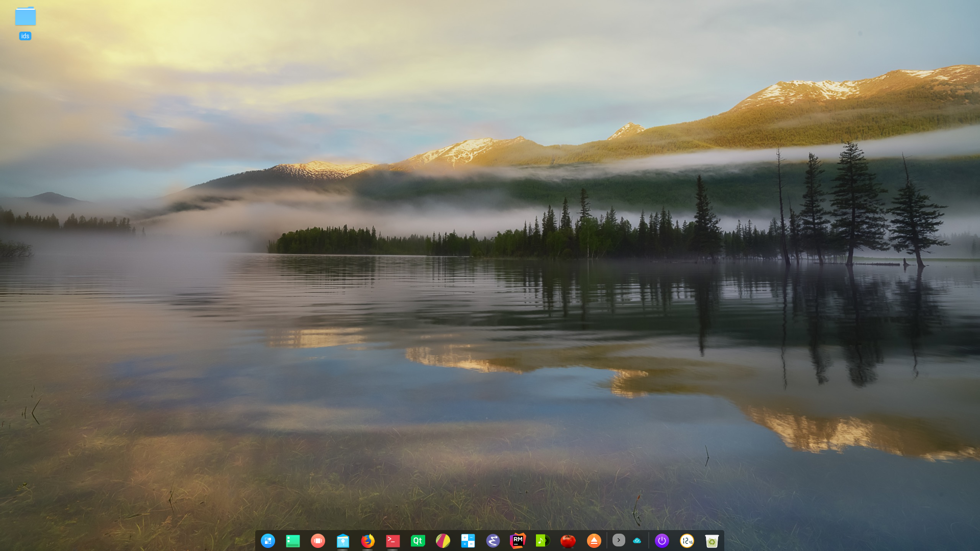Open Qt Creator
980x551 pixels.
coord(418,541)
